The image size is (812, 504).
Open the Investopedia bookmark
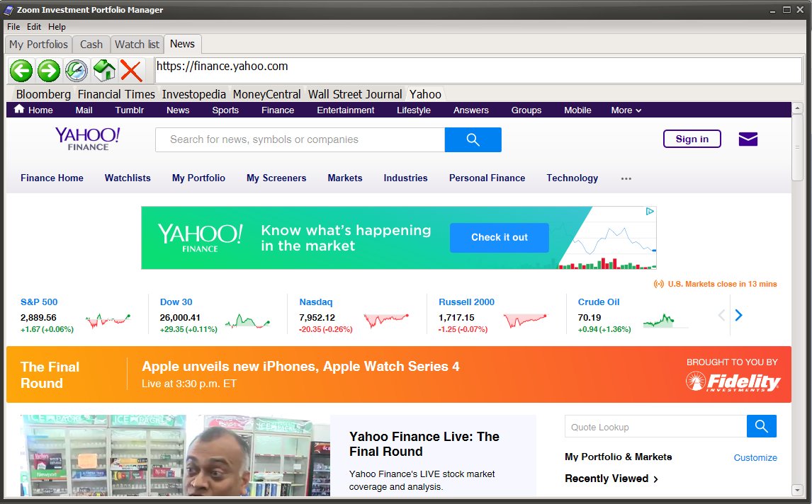pos(193,94)
